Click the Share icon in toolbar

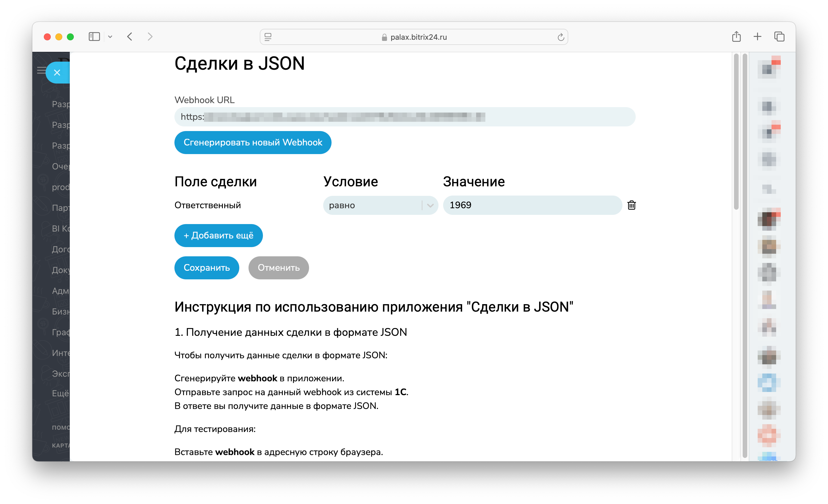point(736,37)
